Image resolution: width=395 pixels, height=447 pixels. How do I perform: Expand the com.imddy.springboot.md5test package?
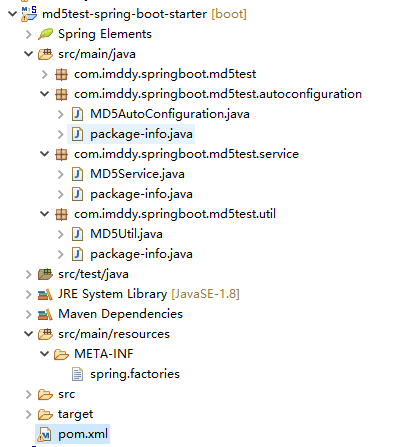44,74
